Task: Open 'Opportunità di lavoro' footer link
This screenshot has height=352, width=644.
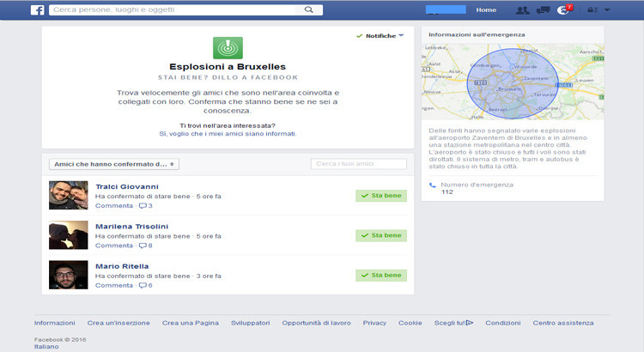Action: (316, 324)
